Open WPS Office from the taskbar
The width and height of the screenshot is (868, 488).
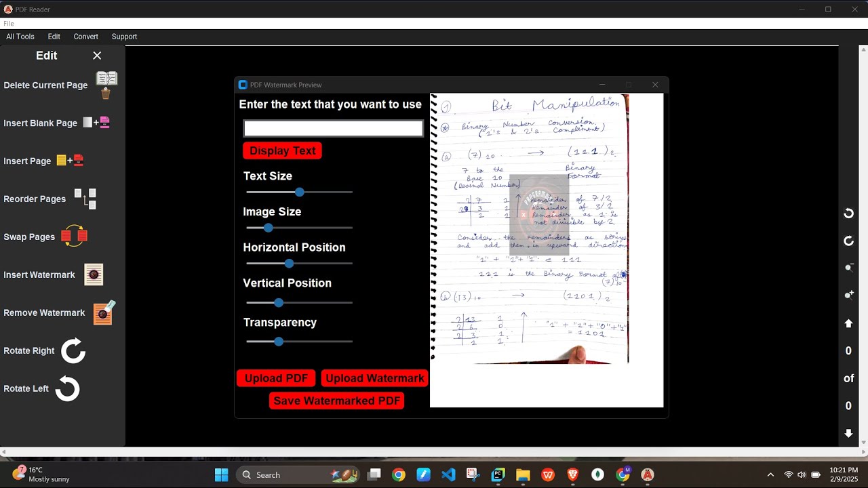pyautogui.click(x=548, y=475)
